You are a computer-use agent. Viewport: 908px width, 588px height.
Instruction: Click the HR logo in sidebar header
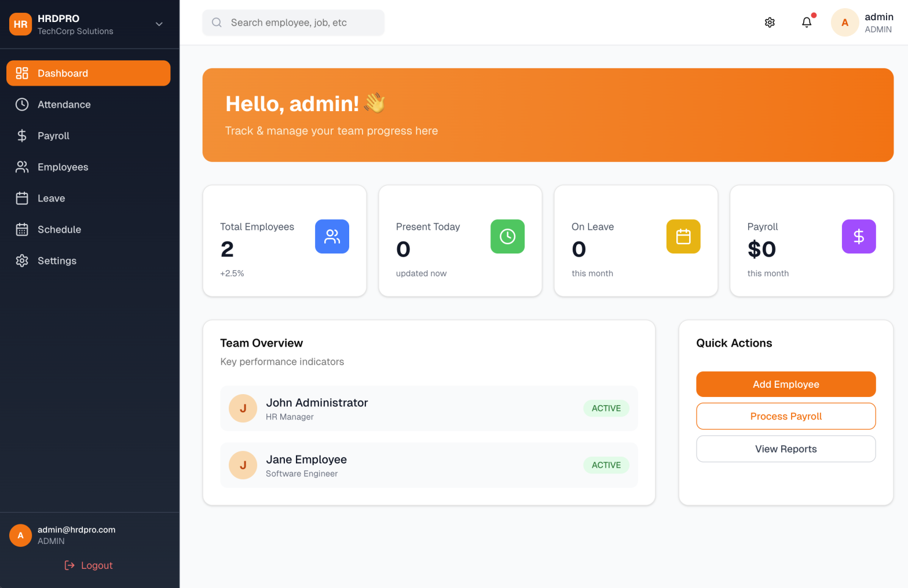21,24
